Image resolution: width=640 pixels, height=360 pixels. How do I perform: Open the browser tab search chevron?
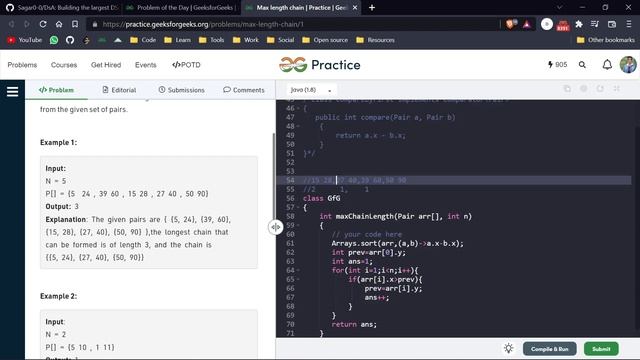click(559, 7)
